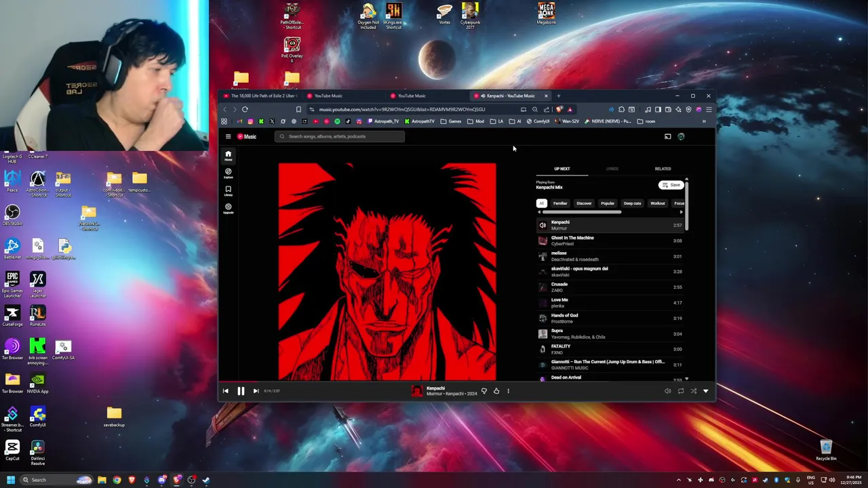868x488 pixels.
Task: Click the YouTube Music logo
Action: pos(247,136)
